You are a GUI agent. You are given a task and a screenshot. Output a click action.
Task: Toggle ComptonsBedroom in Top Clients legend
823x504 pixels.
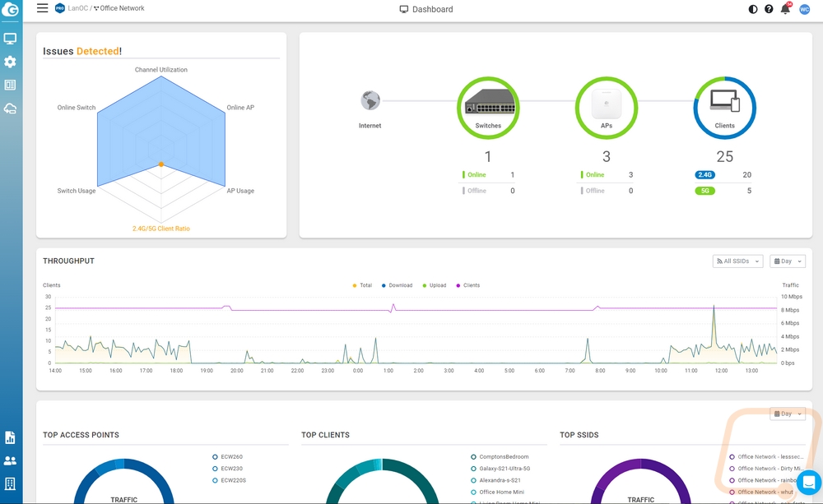500,457
